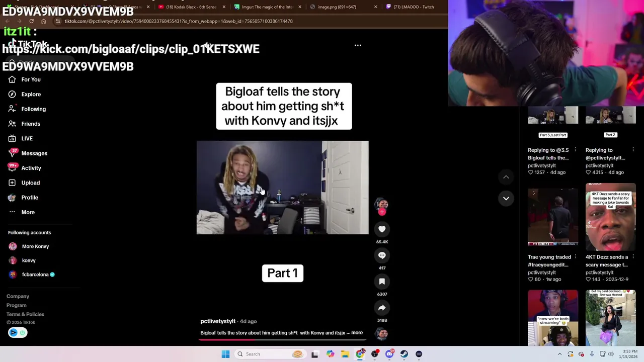The width and height of the screenshot is (644, 362).
Task: Like the Bigloaf video with heart icon
Action: [382, 229]
